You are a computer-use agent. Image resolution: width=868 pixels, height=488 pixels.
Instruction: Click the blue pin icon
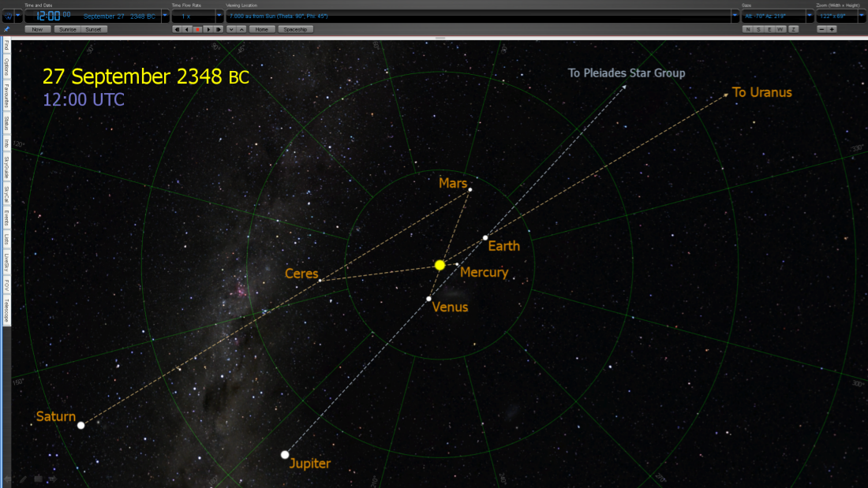coord(6,29)
